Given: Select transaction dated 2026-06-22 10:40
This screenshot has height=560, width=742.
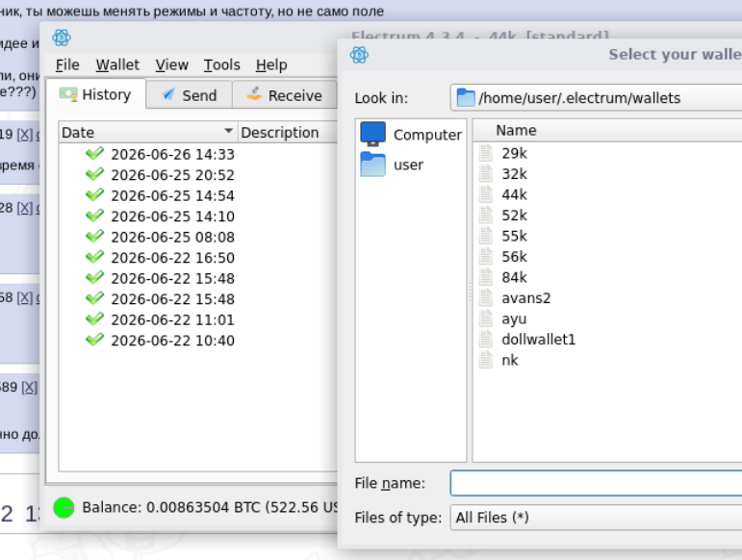Looking at the screenshot, I should (x=172, y=341).
